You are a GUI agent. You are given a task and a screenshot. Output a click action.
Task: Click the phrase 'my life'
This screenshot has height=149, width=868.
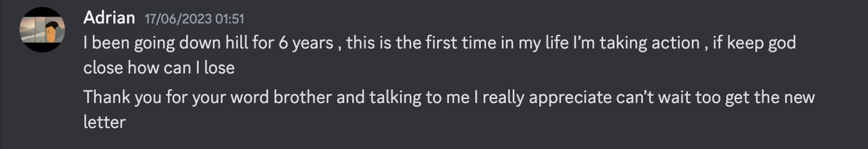544,43
